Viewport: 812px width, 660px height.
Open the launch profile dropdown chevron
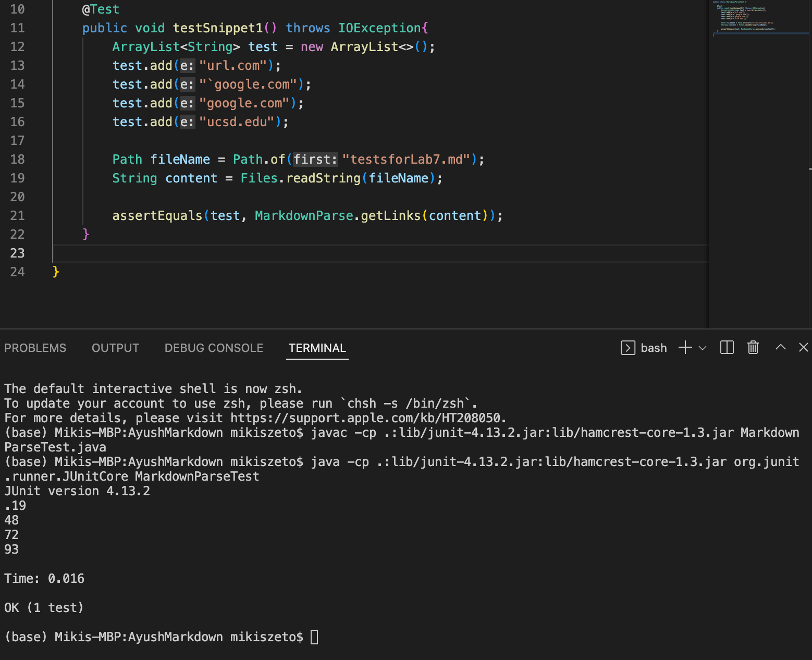point(703,348)
